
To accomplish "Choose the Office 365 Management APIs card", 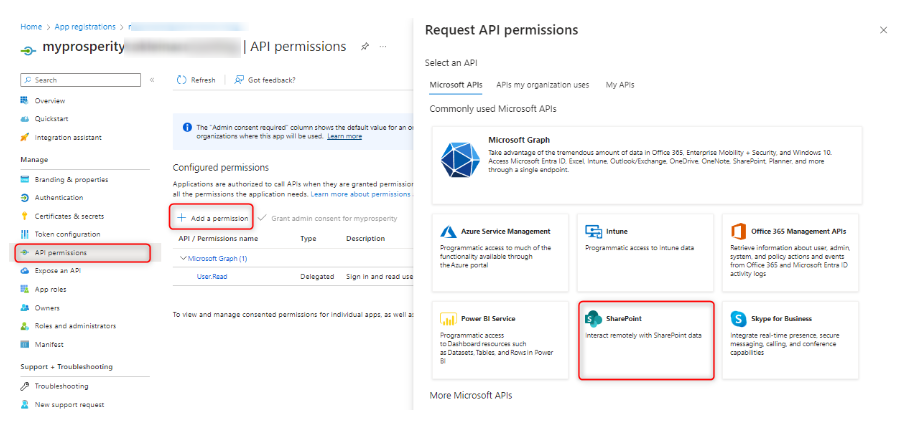I will pyautogui.click(x=790, y=253).
